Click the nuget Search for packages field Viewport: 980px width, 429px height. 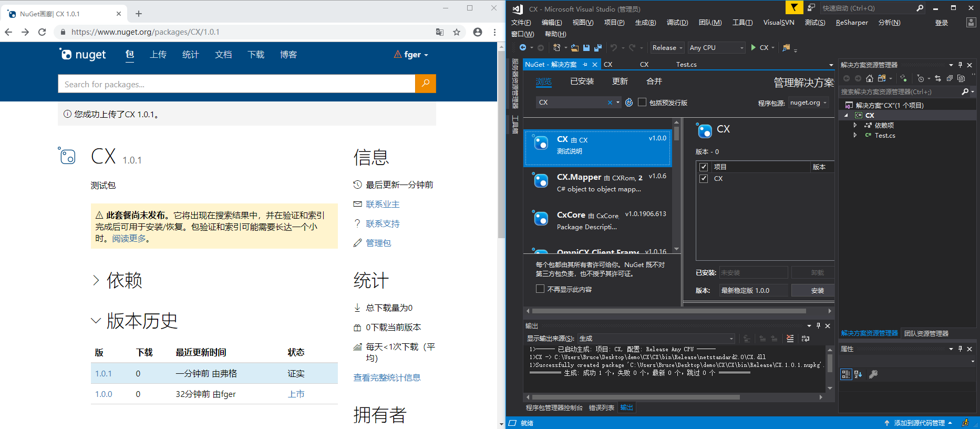pyautogui.click(x=236, y=84)
